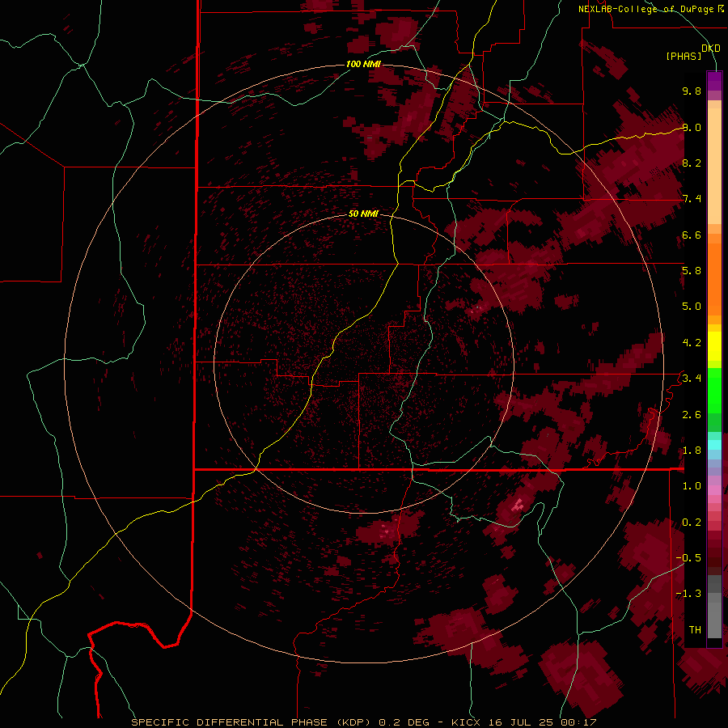Click the 7.4 scale value
Screen dimensions: 728x728
692,199
